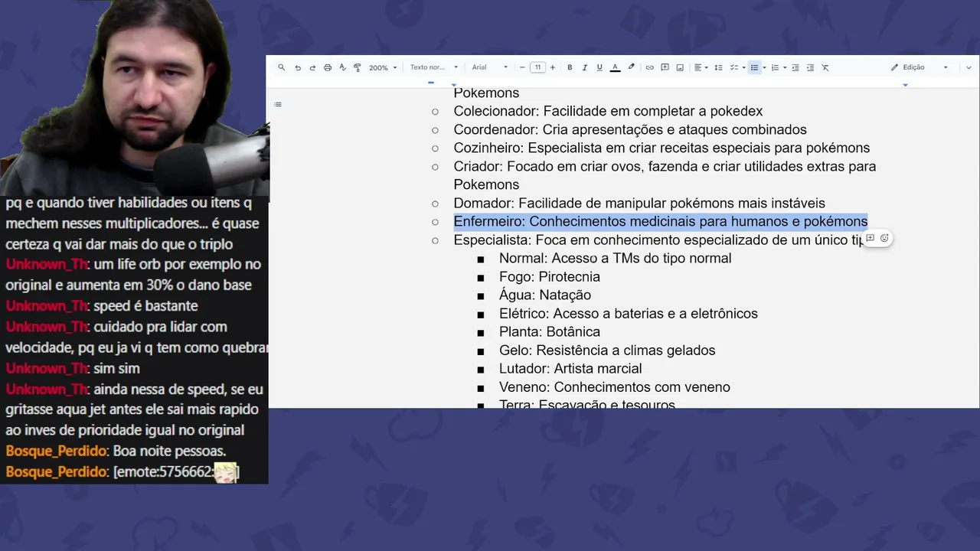This screenshot has width=980, height=551.
Task: Add an emoji reaction to highlighted line
Action: pyautogui.click(x=884, y=238)
